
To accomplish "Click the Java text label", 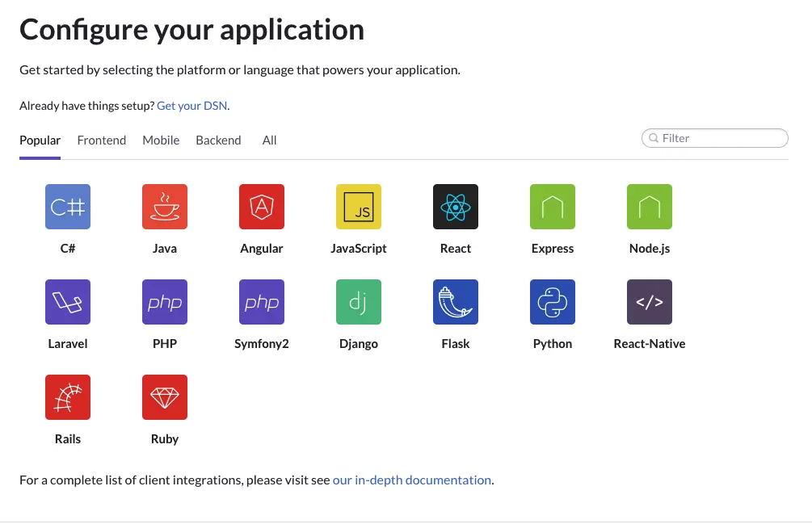I will point(165,249).
